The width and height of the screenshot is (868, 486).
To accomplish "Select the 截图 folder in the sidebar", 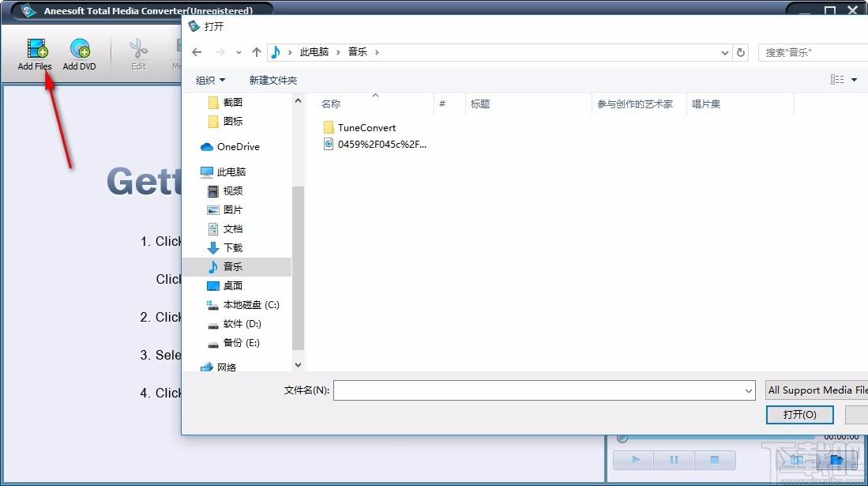I will [226, 103].
